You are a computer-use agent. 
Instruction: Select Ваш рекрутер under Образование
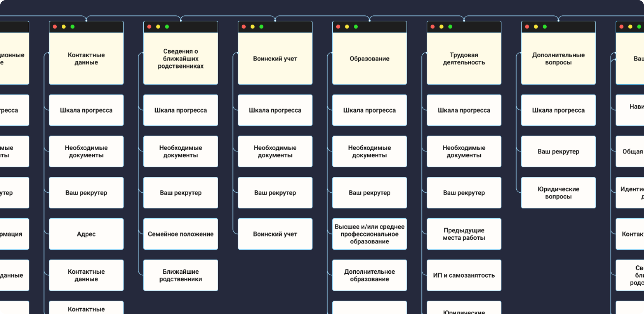click(x=369, y=193)
